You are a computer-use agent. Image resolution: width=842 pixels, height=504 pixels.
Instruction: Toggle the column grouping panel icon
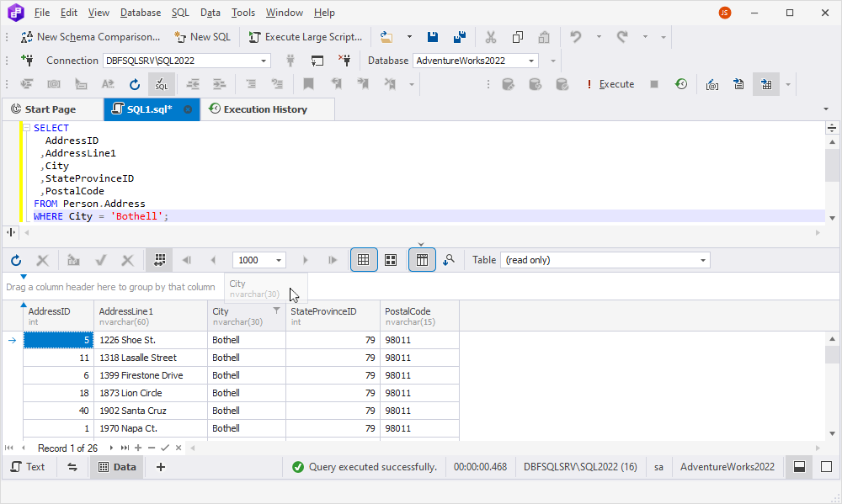[x=422, y=260]
